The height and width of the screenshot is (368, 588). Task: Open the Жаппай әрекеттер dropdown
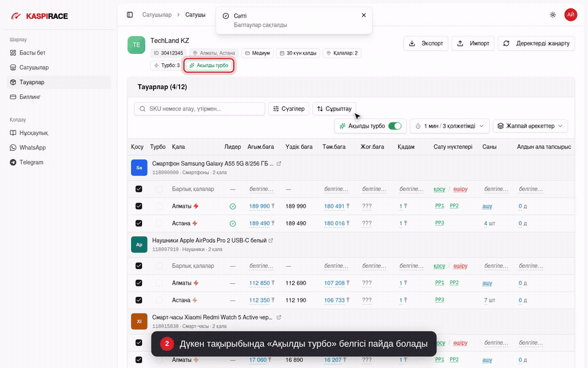(x=530, y=126)
